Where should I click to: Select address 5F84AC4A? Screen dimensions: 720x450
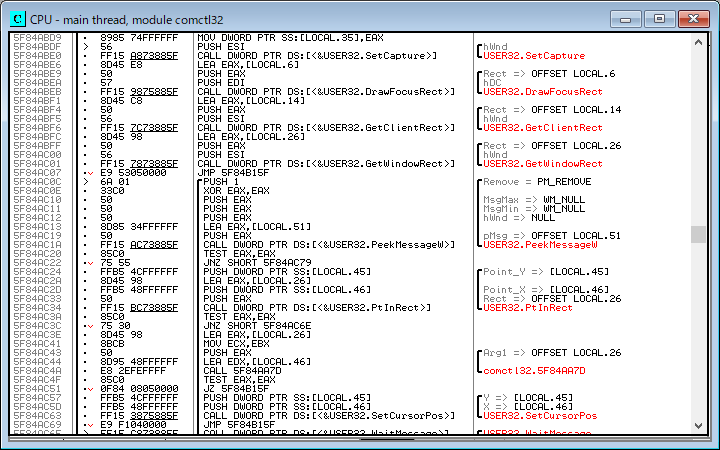[37, 371]
